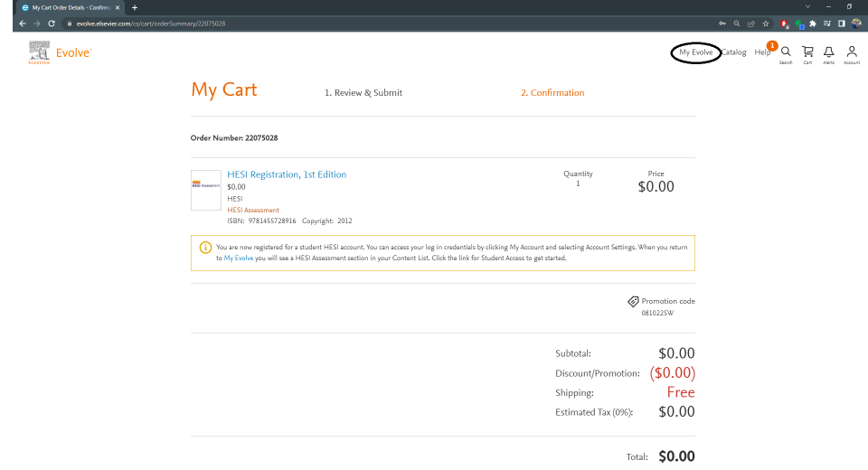Screen dimensions: 868x470
Task: Click the Estimated Tax (0%) label
Action: [x=594, y=412]
